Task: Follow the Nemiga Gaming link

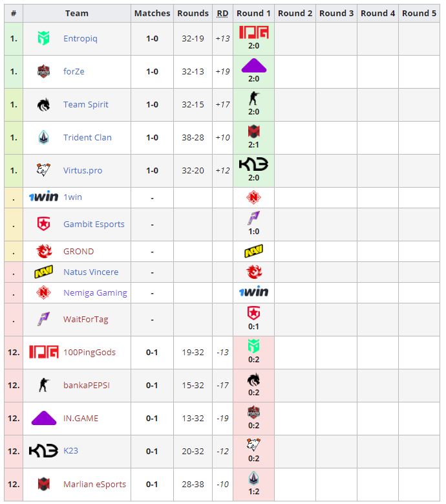Action: pyautogui.click(x=95, y=293)
